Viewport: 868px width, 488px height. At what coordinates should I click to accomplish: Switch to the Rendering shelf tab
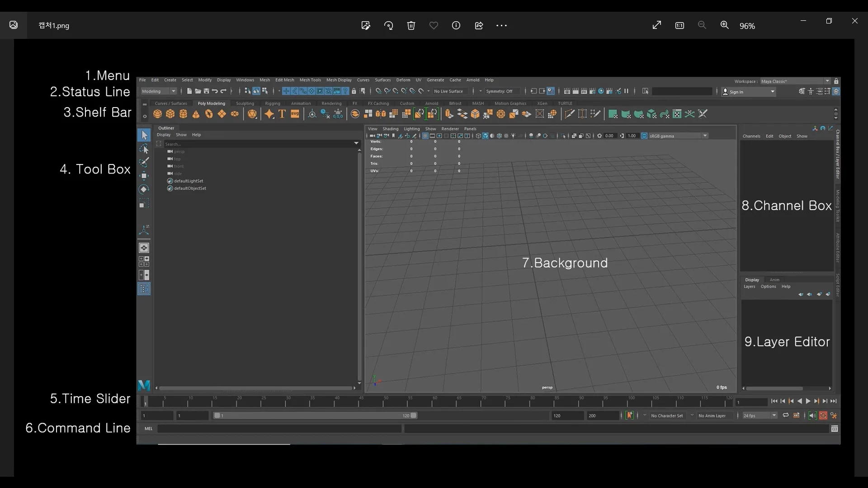331,103
